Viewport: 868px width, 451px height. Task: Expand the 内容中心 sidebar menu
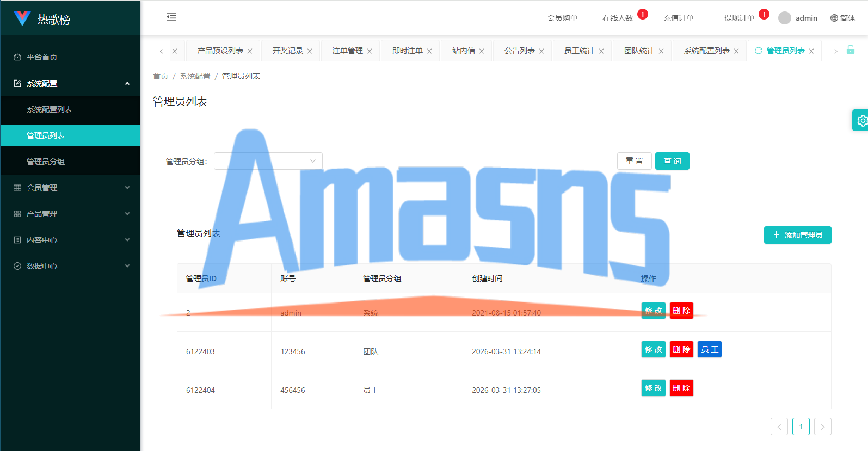[70, 240]
